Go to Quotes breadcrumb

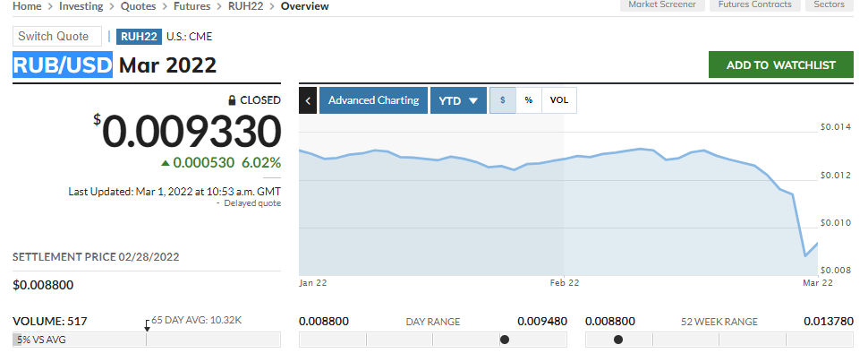point(138,6)
